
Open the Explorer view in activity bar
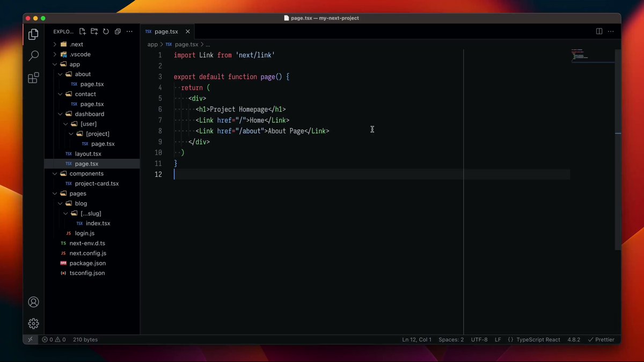[33, 34]
